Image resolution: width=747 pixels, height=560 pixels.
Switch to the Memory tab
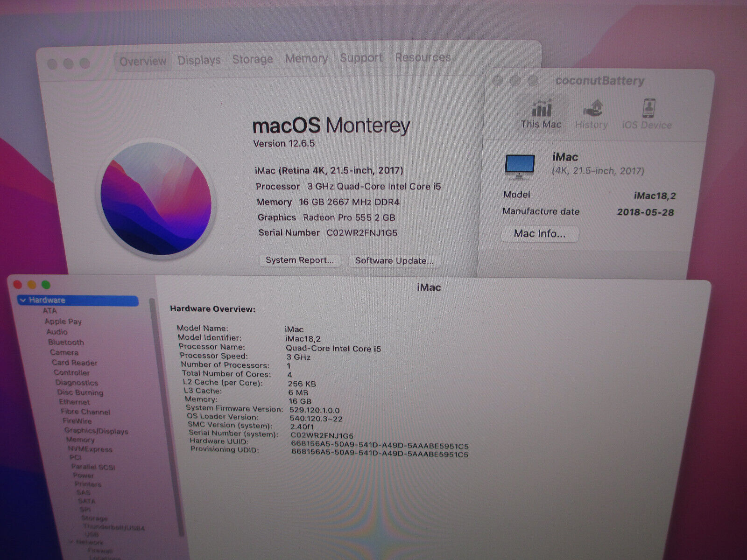click(x=306, y=59)
